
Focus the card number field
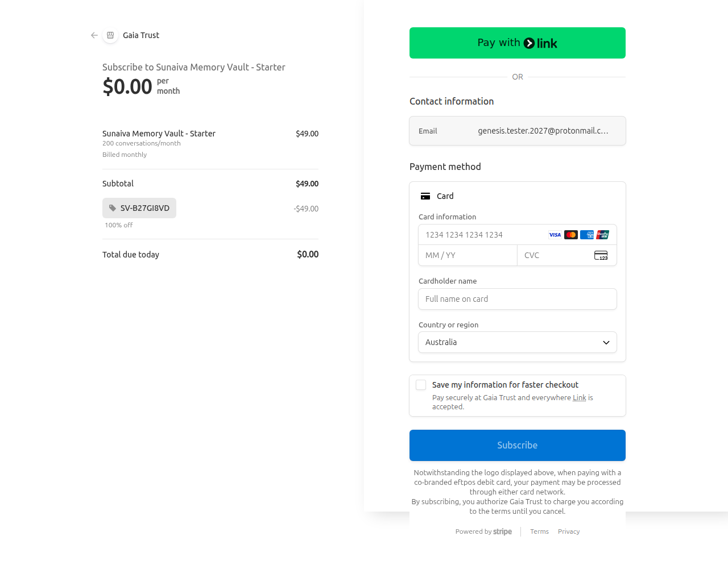(x=483, y=235)
